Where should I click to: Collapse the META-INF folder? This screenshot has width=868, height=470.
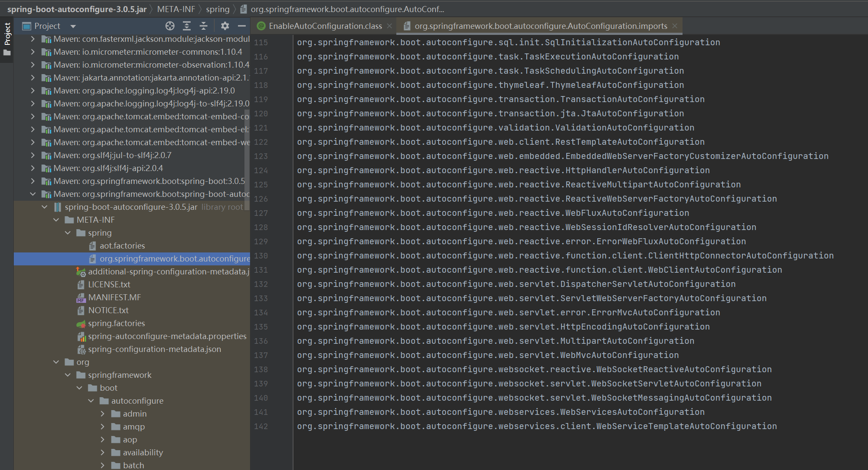[56, 220]
